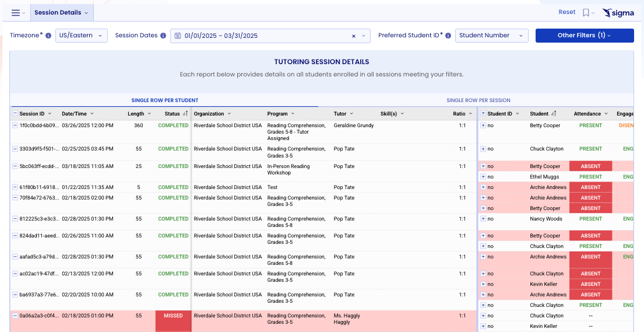Expand the Ethel Muggs student row
The height and width of the screenshot is (332, 644).
tap(483, 177)
